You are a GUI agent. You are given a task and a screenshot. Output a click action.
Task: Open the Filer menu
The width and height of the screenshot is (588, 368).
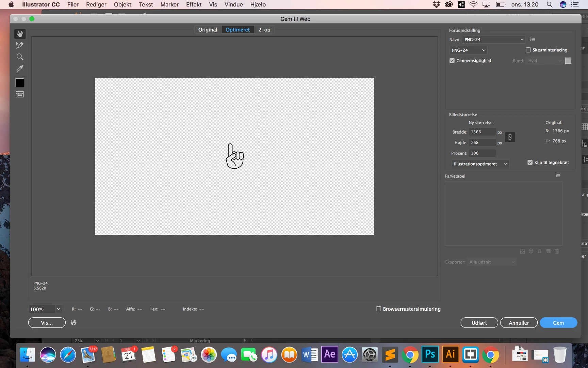pyautogui.click(x=73, y=4)
